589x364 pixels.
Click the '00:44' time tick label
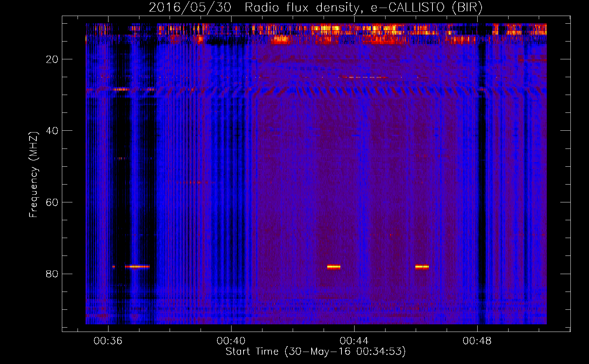[354, 341]
